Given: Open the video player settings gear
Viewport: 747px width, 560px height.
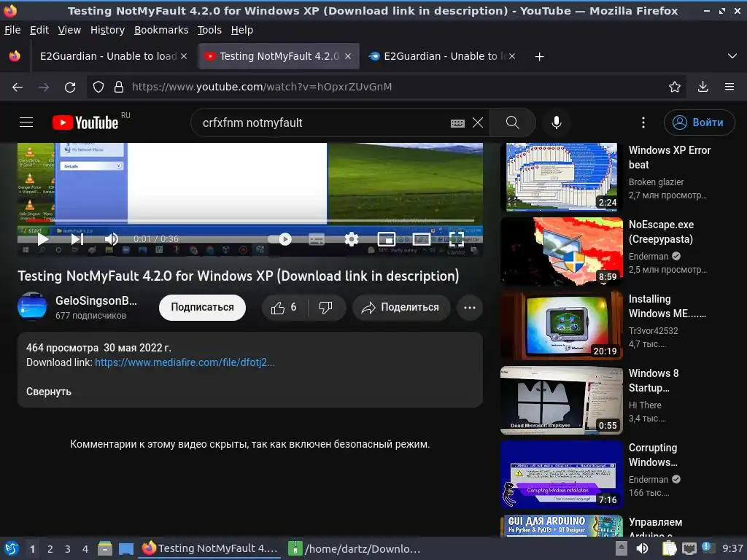Looking at the screenshot, I should pos(352,239).
